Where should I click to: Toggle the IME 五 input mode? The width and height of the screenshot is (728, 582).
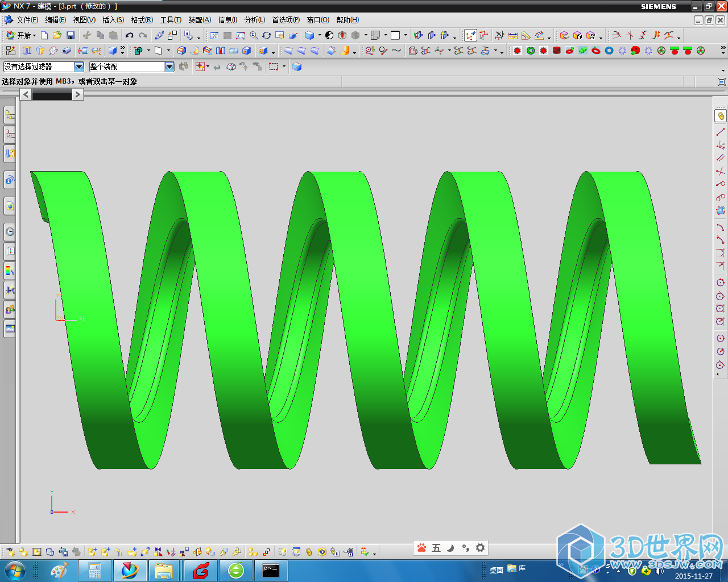436,548
